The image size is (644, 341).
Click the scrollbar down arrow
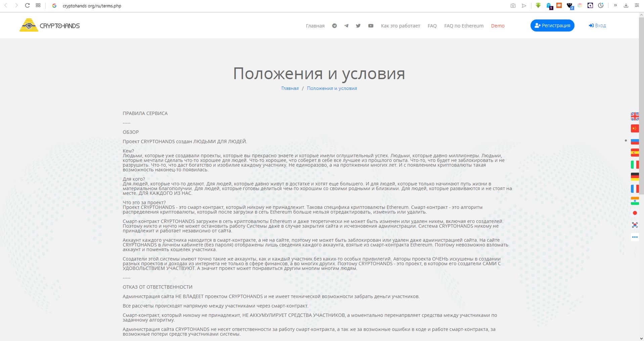pyautogui.click(x=641, y=338)
